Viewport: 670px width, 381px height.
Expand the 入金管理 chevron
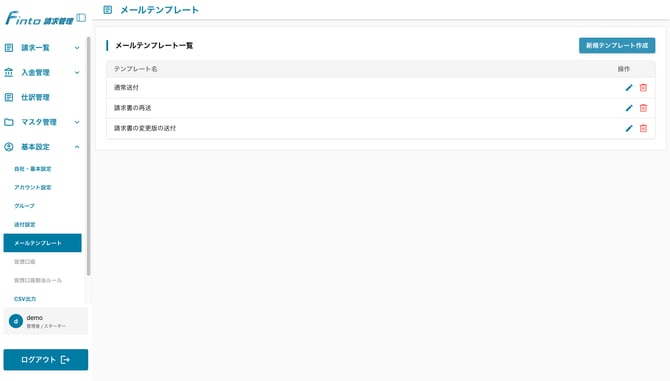(77, 73)
